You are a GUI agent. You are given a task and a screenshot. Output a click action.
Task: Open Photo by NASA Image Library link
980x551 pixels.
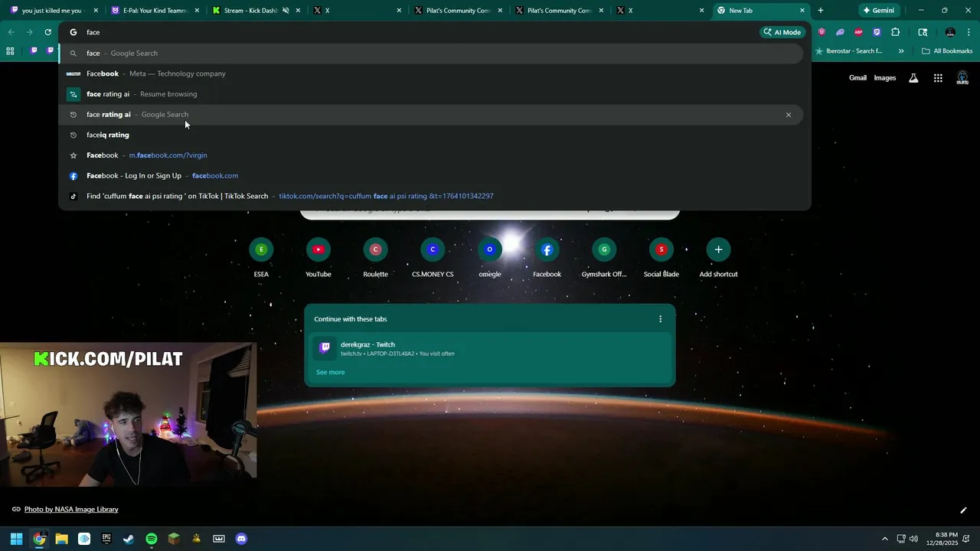point(71,509)
